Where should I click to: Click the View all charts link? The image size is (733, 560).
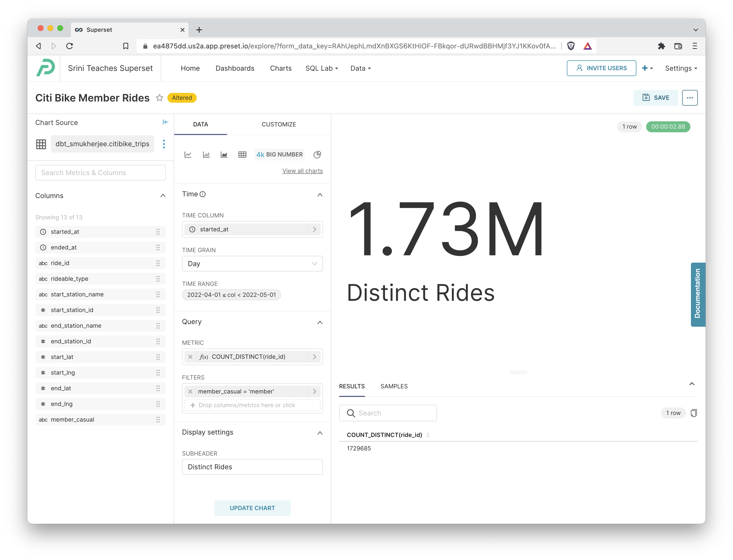302,171
